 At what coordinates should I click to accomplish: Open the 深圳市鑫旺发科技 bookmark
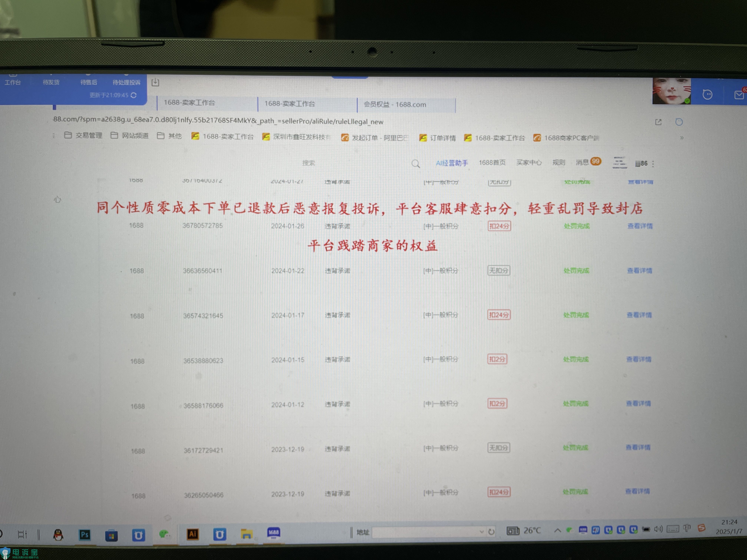pos(297,137)
